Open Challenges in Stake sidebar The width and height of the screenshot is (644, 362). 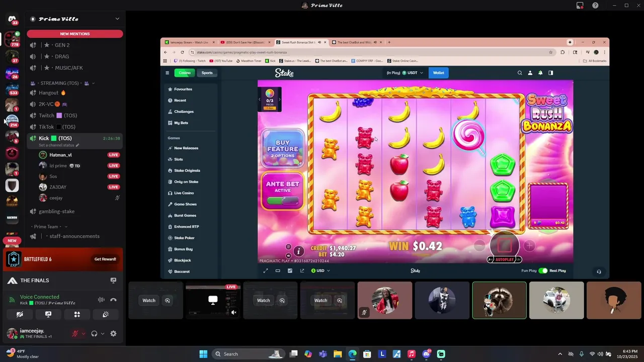184,112
